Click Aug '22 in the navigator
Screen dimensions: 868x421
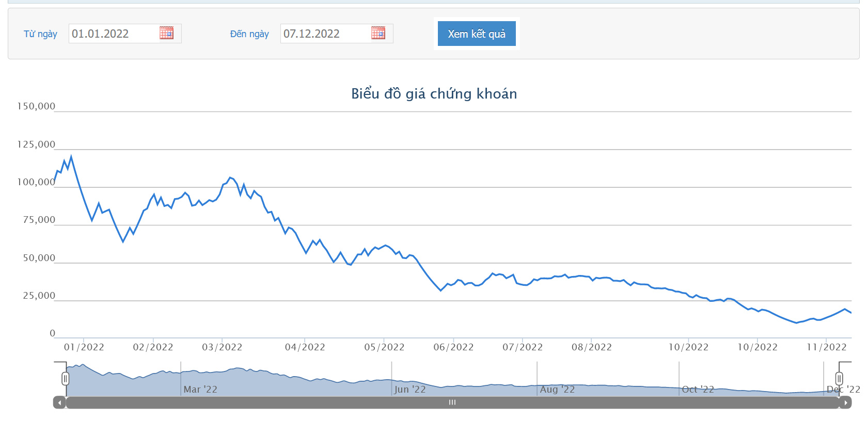click(557, 390)
